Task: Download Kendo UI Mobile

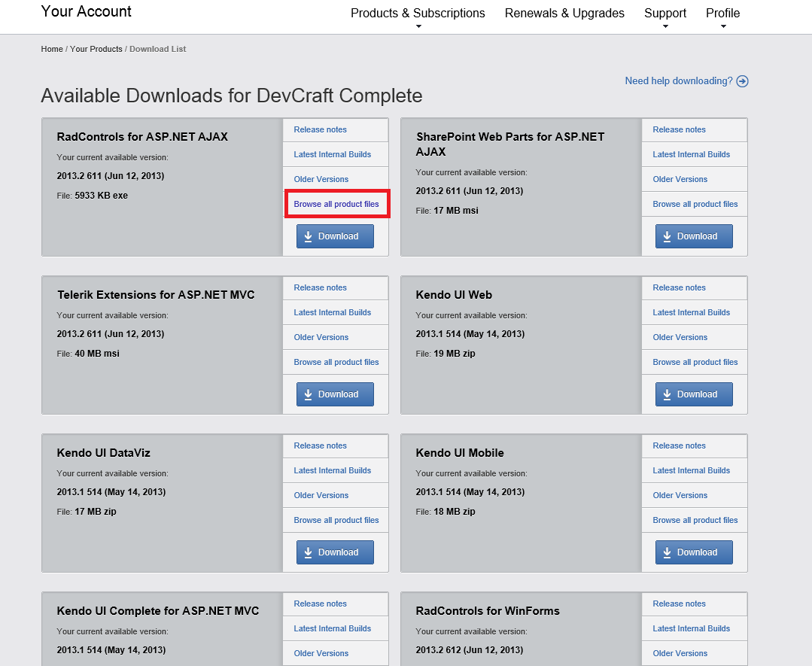Action: pos(694,552)
